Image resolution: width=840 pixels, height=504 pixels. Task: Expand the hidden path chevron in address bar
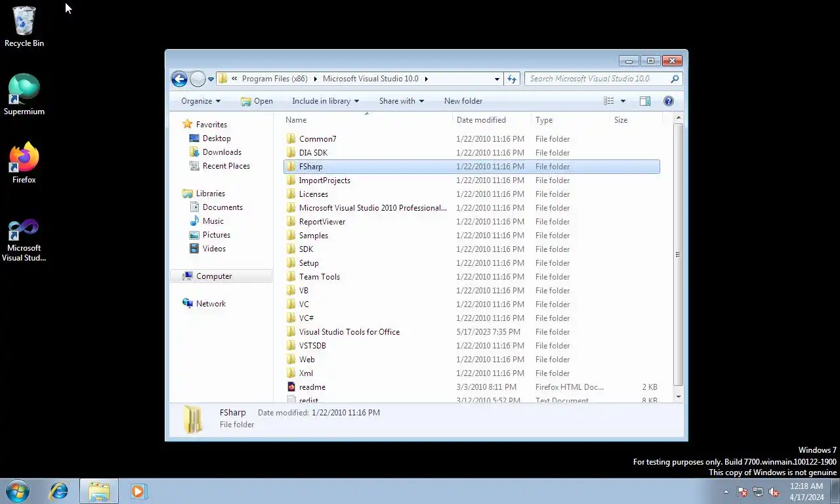234,79
